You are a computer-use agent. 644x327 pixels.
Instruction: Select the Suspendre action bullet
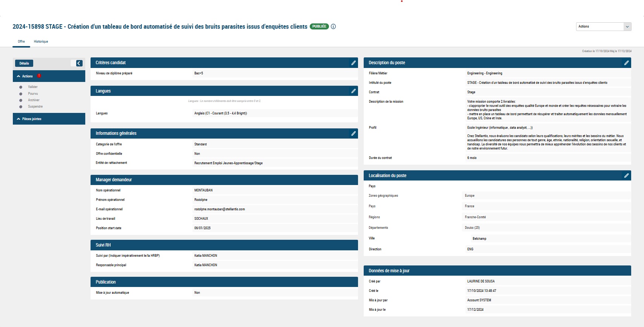[21, 107]
